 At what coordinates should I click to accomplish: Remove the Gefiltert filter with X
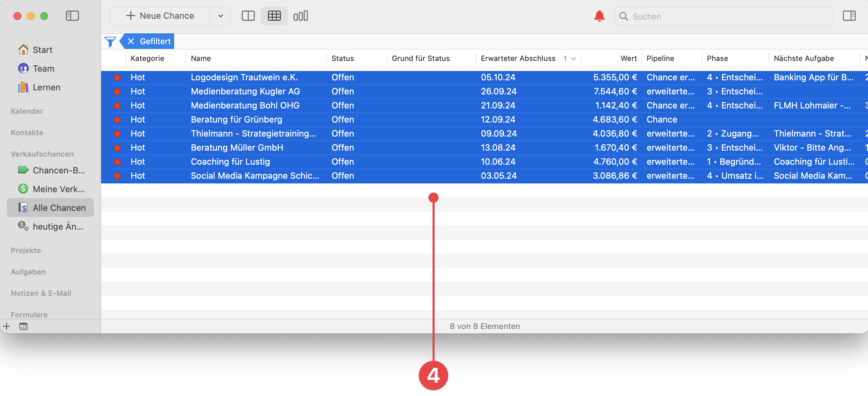click(x=131, y=42)
